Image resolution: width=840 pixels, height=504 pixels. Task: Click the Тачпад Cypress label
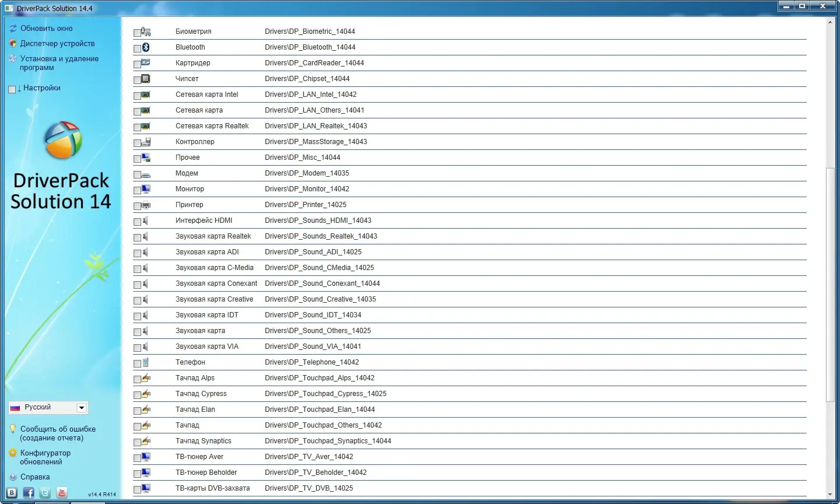pos(201,394)
